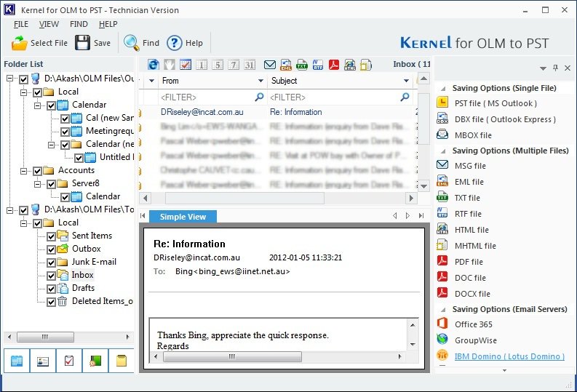
Task: Open the contacts card icon at the bottom left
Action: 43,361
